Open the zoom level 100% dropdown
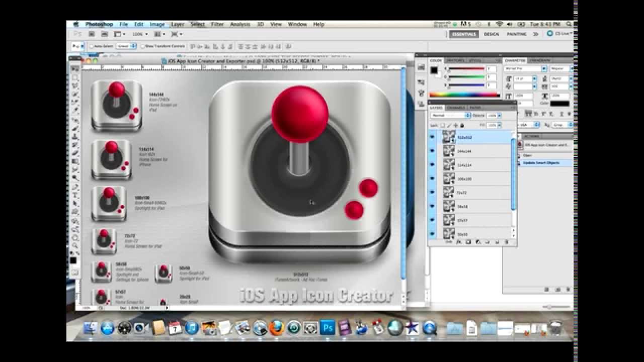Image resolution: width=644 pixels, height=362 pixels. (140, 34)
